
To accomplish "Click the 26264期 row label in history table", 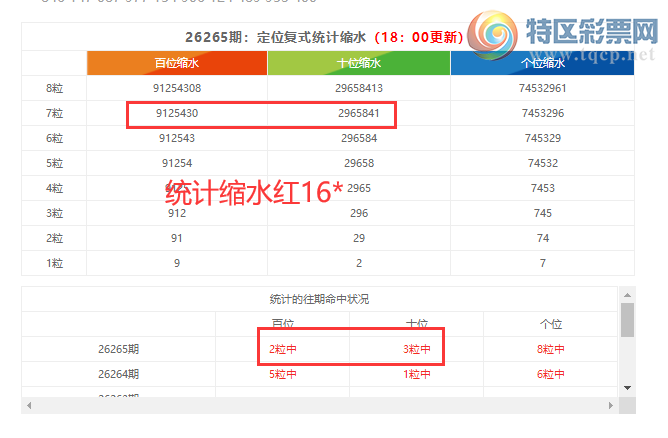I will pyautogui.click(x=118, y=374).
